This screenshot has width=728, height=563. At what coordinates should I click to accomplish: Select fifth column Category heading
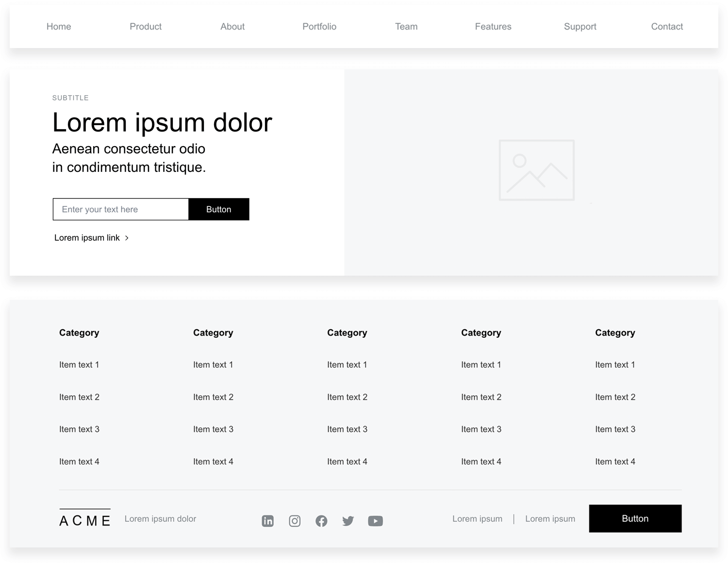(x=615, y=333)
